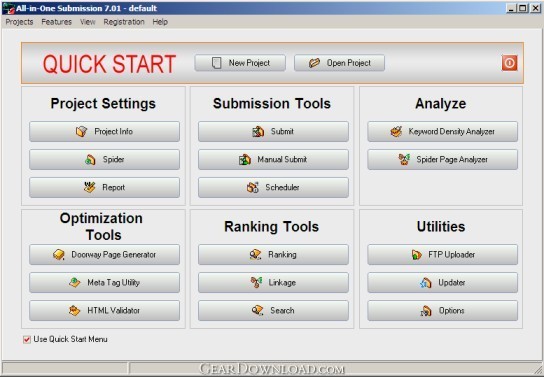Open the Report tool
544x377 pixels.
pyautogui.click(x=104, y=187)
